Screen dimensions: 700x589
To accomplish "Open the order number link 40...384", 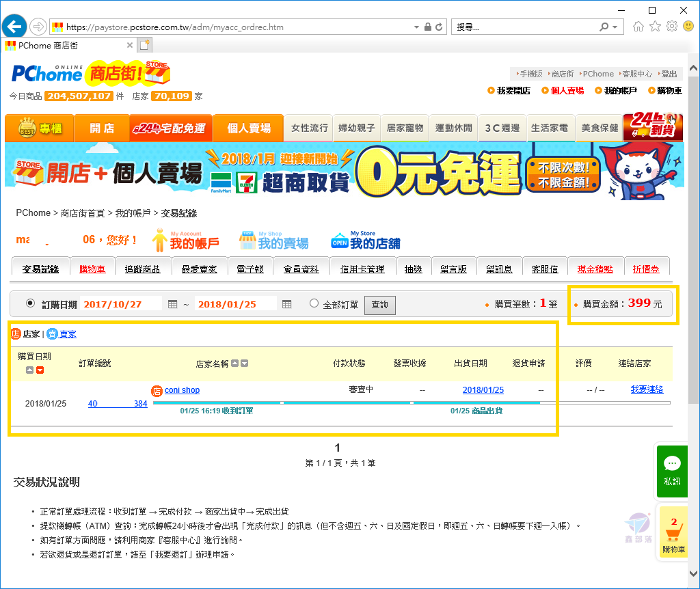I will pos(118,403).
